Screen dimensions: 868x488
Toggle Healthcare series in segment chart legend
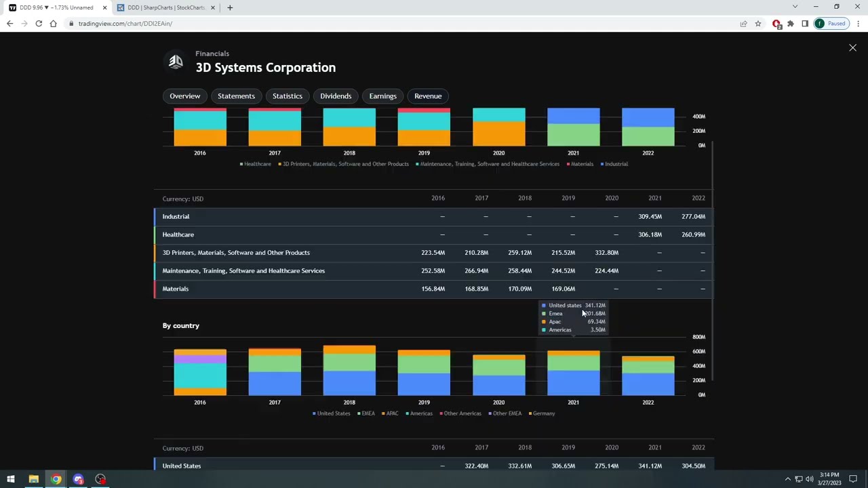[x=255, y=164]
